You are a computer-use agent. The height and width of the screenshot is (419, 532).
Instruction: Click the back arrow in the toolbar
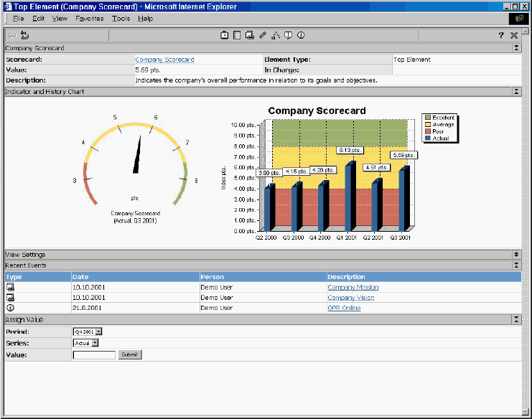(x=12, y=34)
